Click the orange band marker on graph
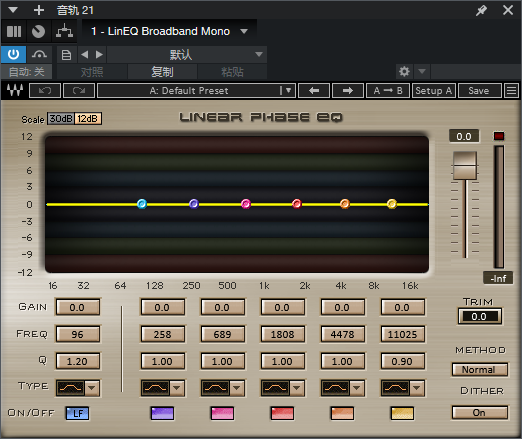Image resolution: width=522 pixels, height=439 pixels. coord(345,204)
